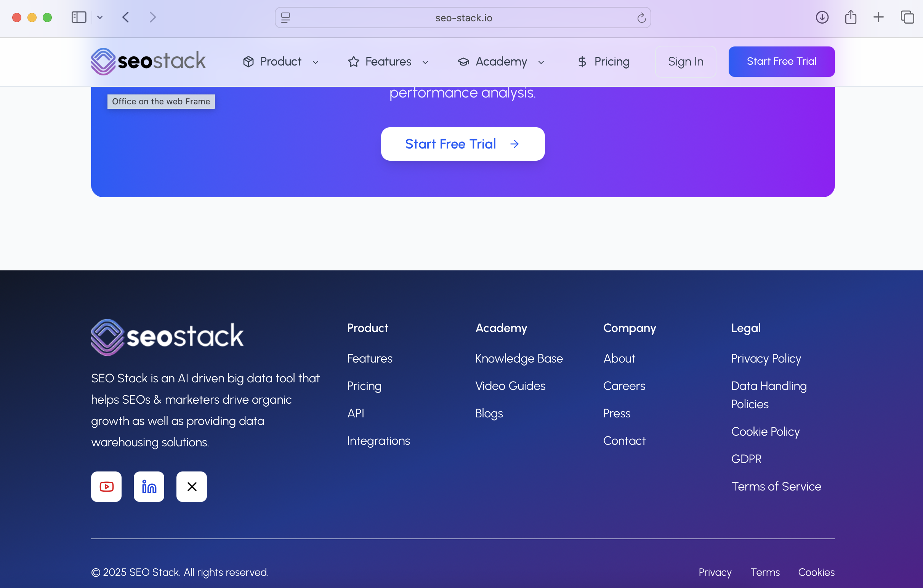Open the Privacy Policy link
The height and width of the screenshot is (588, 923).
pos(766,358)
